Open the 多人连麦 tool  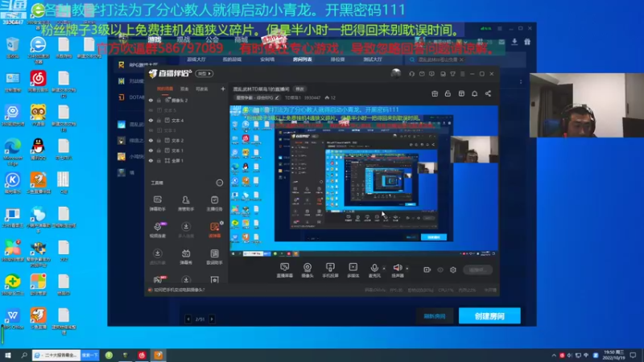[x=186, y=230]
